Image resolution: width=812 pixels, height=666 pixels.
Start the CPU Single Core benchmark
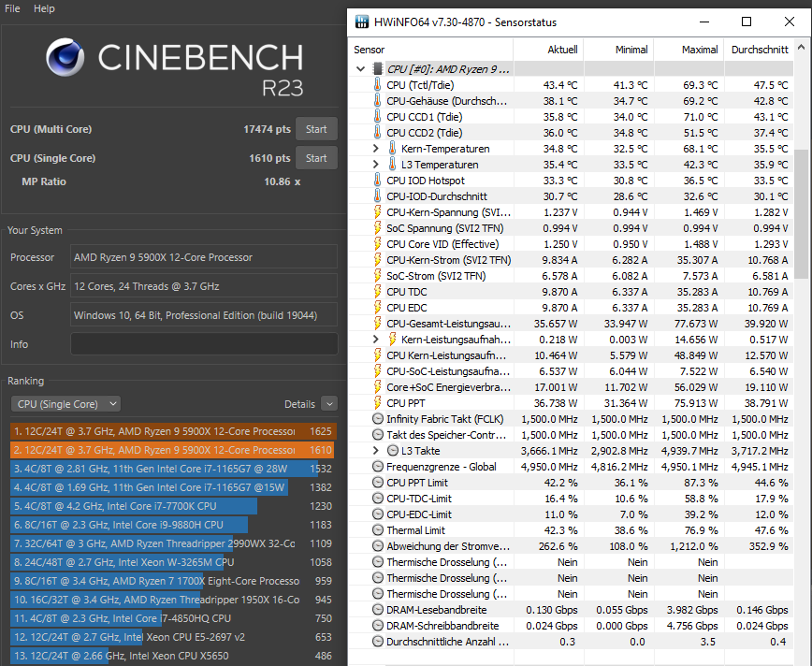tap(316, 158)
